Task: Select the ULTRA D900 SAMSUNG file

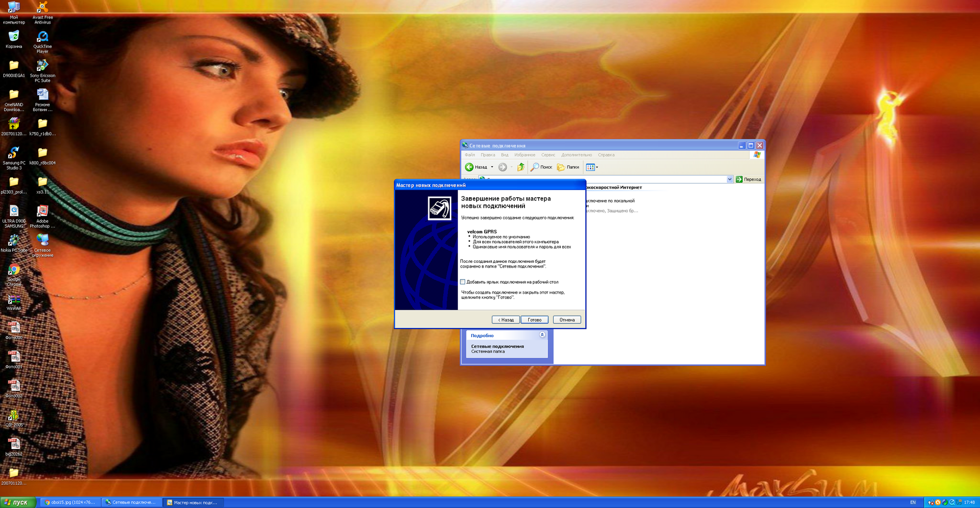Action: pyautogui.click(x=14, y=217)
